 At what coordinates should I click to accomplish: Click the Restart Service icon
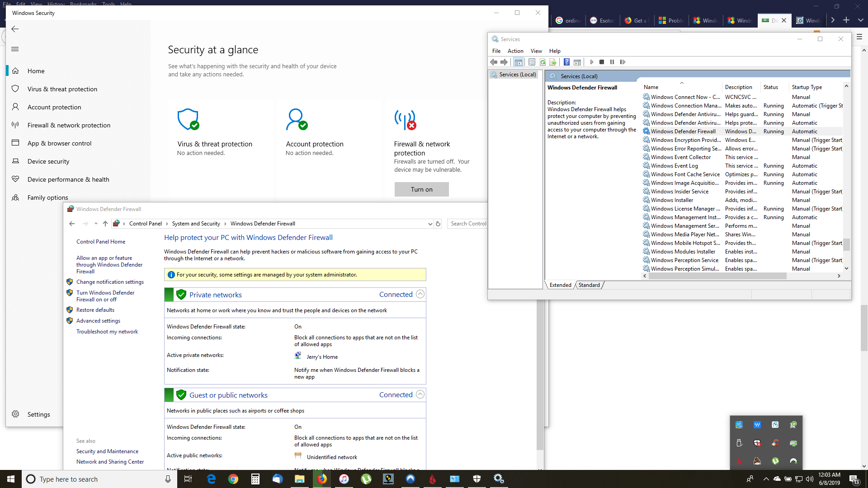(623, 62)
